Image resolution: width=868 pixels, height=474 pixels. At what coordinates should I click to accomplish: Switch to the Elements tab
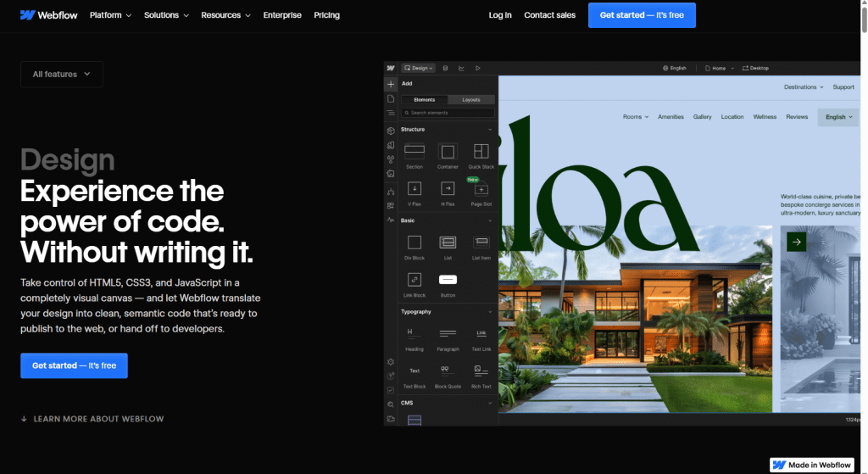[425, 100]
